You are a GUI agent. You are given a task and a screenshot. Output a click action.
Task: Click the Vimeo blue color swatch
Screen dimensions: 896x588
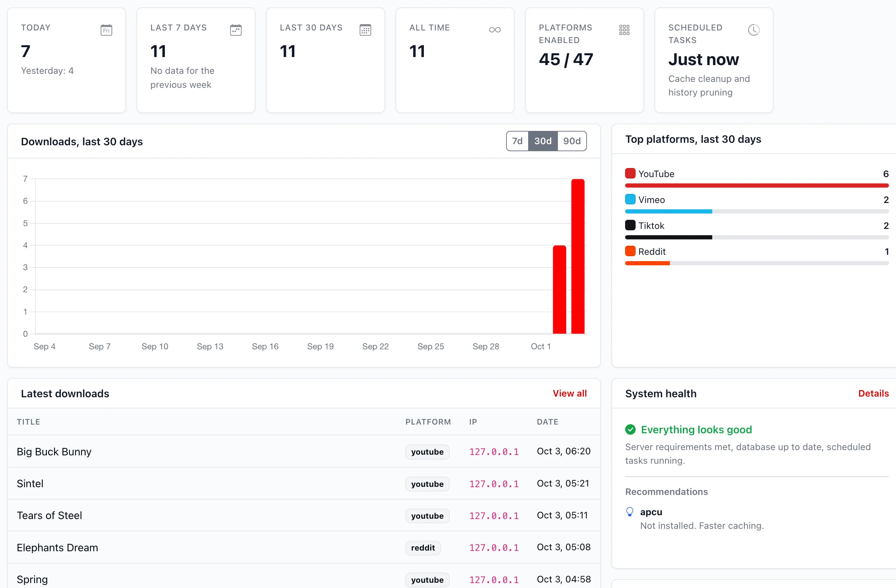click(x=630, y=199)
